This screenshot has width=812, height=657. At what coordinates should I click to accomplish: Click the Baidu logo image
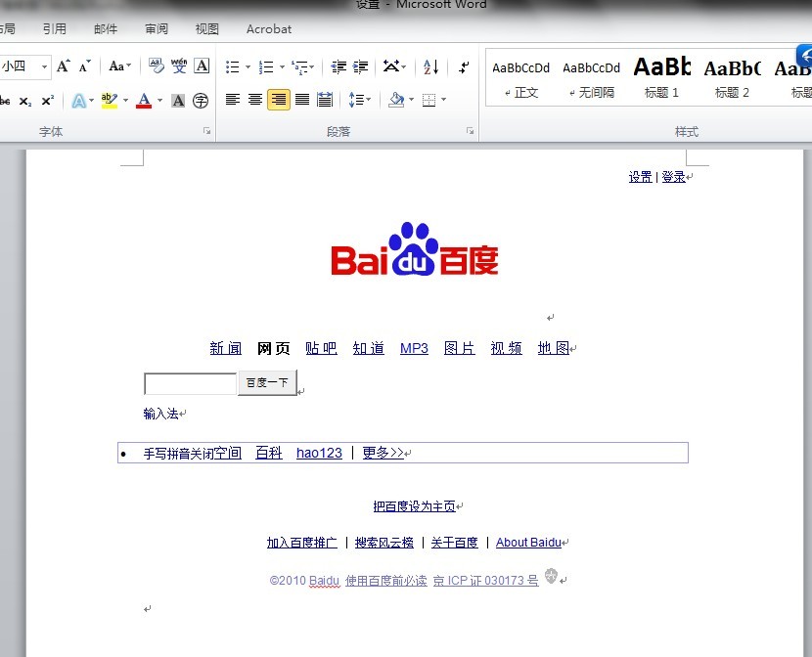point(415,249)
